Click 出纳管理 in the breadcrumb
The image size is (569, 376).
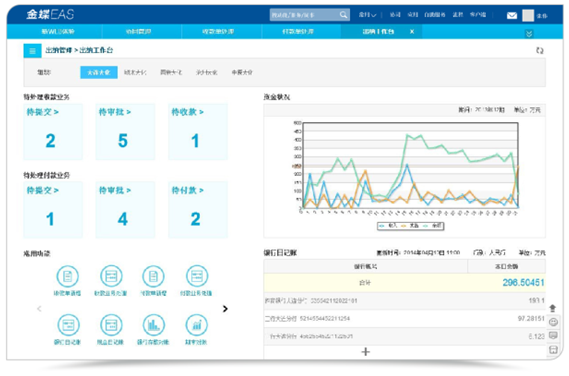59,50
